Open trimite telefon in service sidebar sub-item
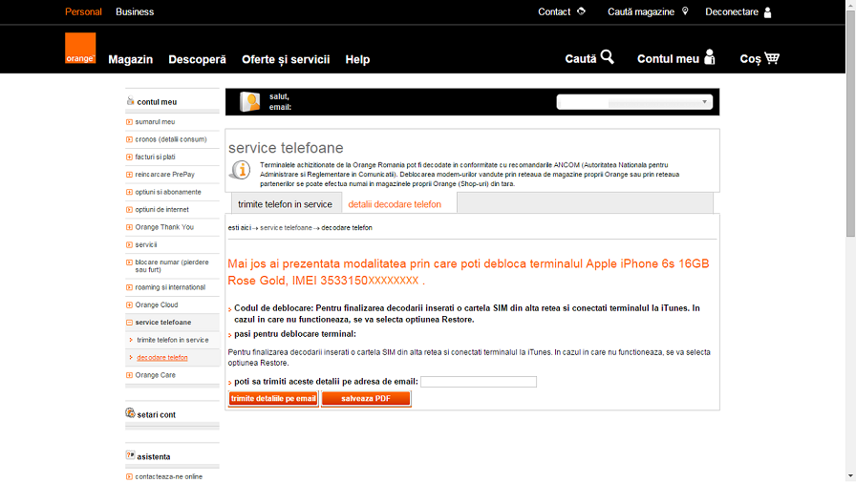 [173, 340]
